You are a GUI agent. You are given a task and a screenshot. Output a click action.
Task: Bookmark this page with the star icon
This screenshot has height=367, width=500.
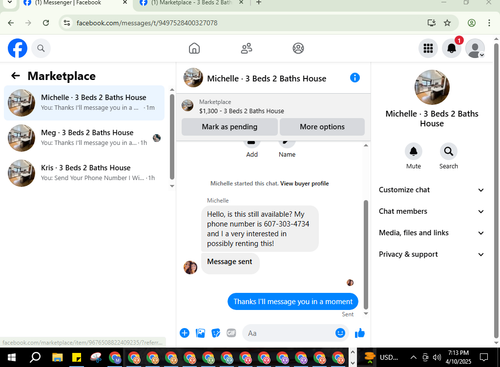pyautogui.click(x=447, y=23)
